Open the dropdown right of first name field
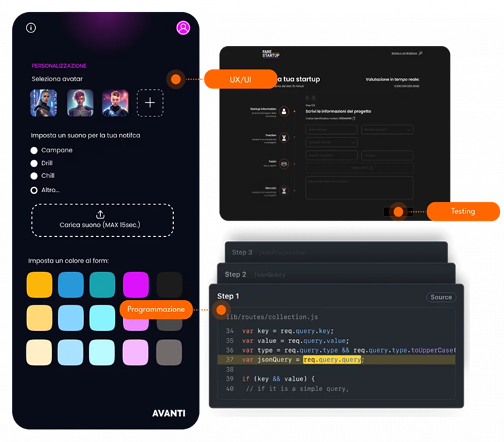Image resolution: width=504 pixels, height=442 pixels. coord(387,129)
